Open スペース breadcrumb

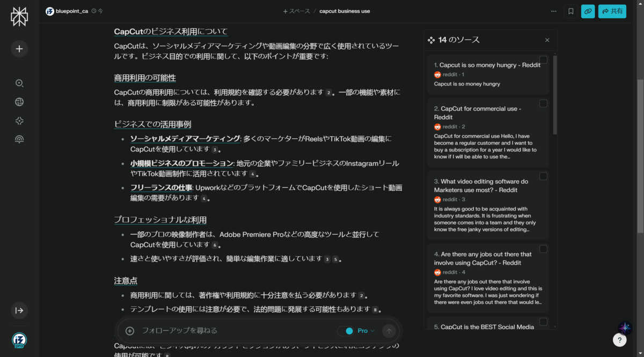click(x=296, y=11)
